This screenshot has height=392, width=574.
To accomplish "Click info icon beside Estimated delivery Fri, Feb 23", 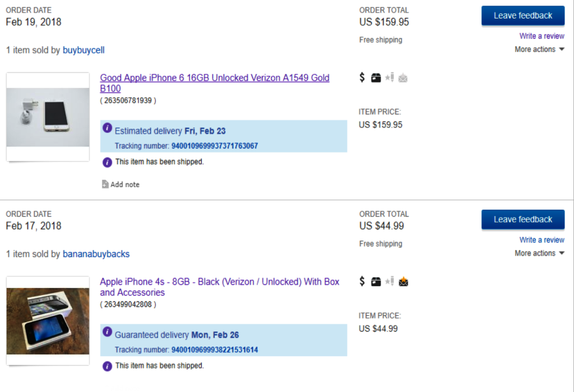I will (107, 128).
